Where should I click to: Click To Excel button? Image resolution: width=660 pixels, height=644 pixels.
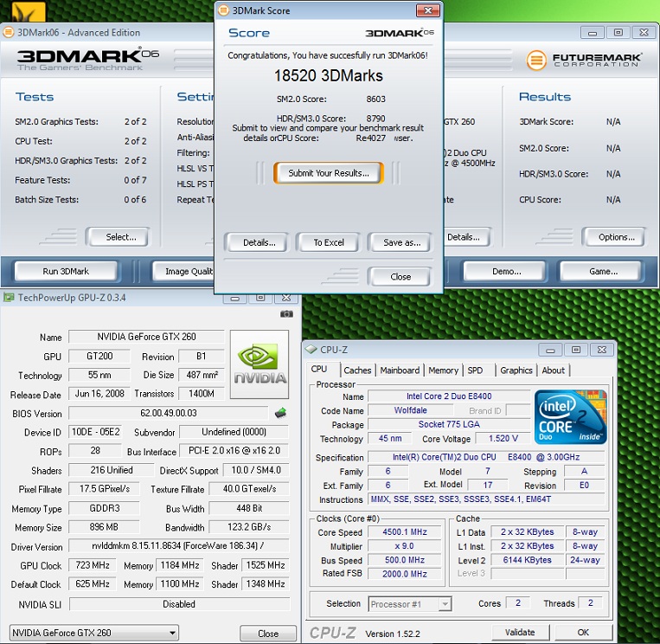click(329, 242)
